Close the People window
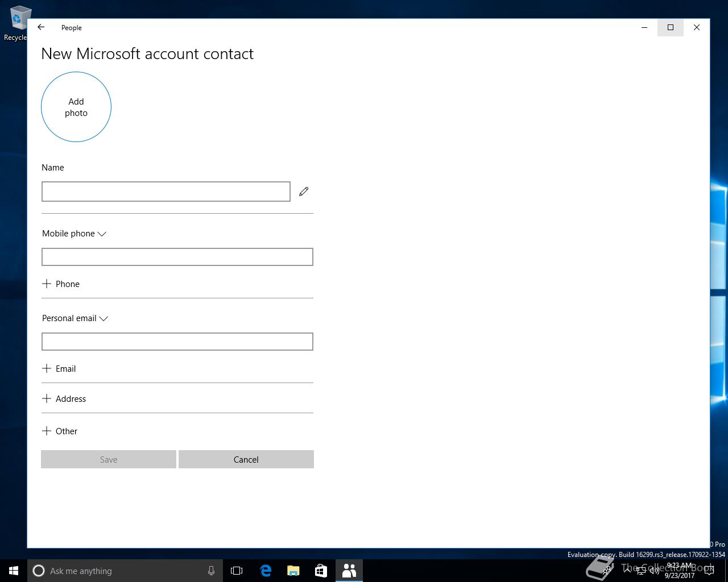Screen dimensions: 728x582 point(697,27)
